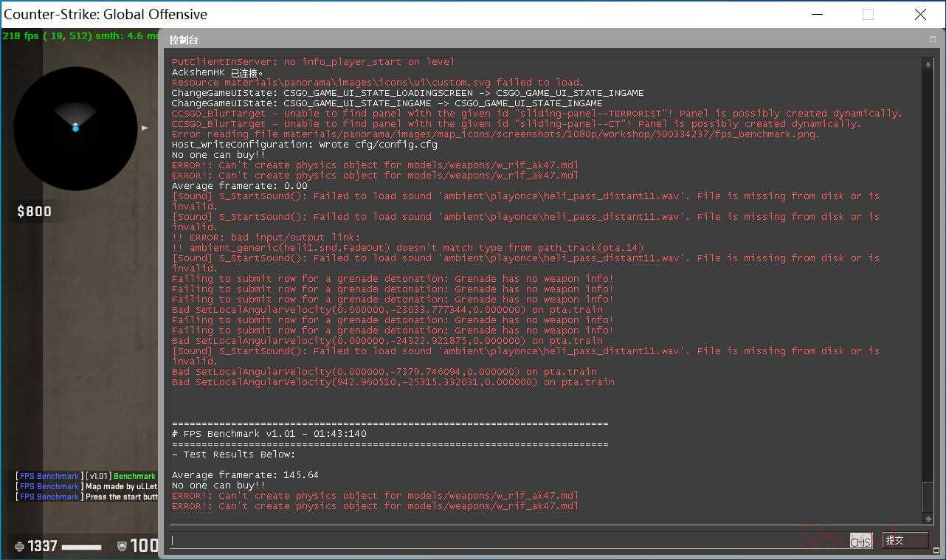Click the chat line 'Map made by uLLet'
Screen dimensions: 946x560
click(x=87, y=486)
